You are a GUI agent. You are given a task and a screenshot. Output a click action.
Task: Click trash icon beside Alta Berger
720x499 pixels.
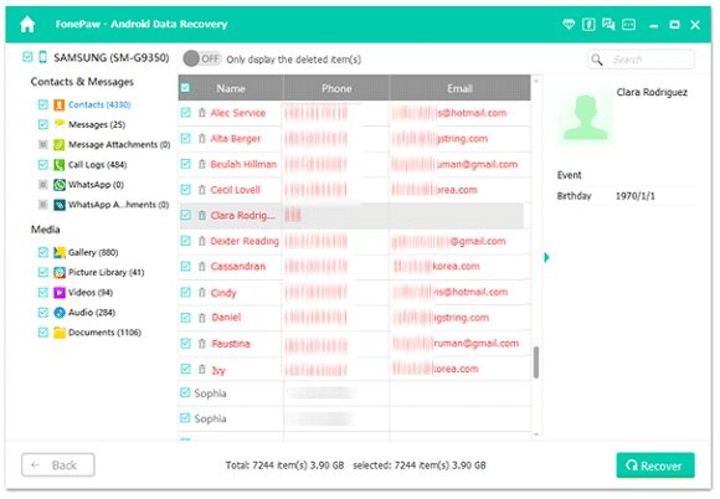202,139
